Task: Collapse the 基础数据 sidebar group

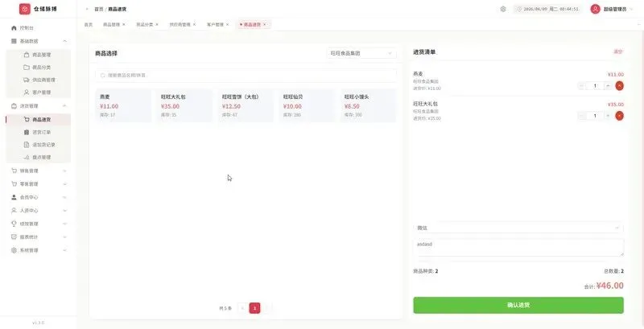Action: 38,41
